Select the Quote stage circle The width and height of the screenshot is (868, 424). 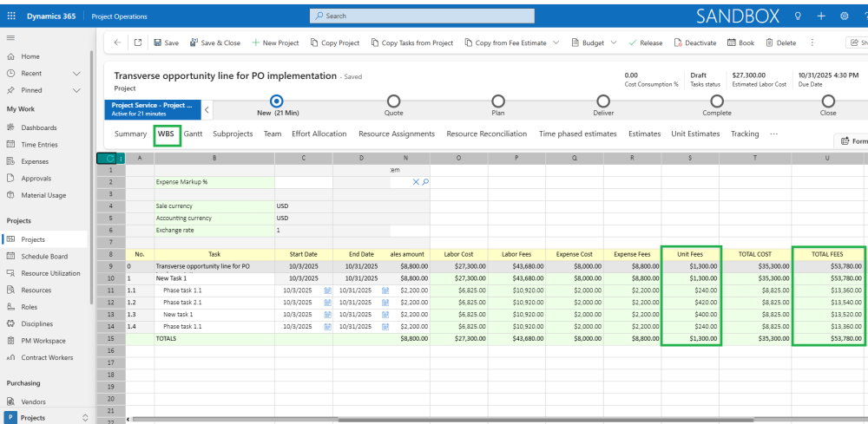pos(393,101)
